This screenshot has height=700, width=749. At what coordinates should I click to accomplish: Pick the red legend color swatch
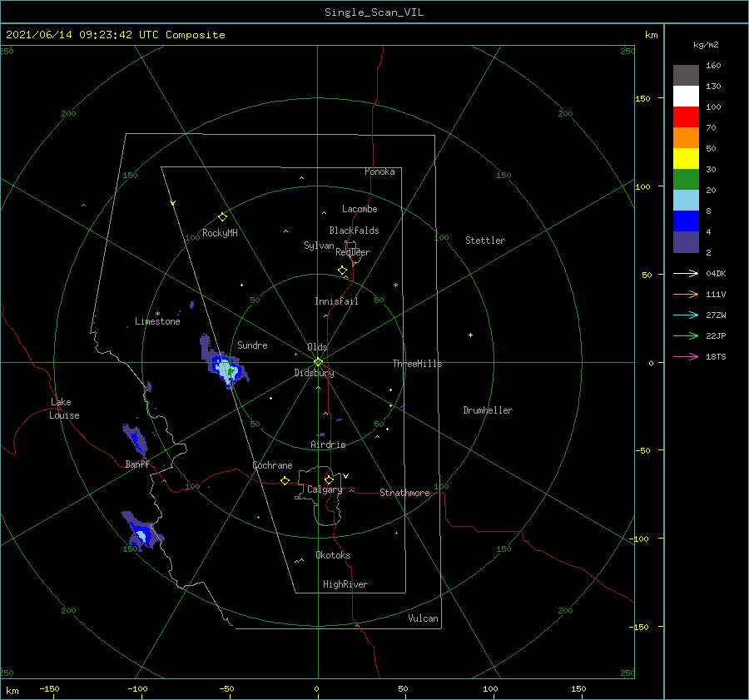click(x=686, y=117)
